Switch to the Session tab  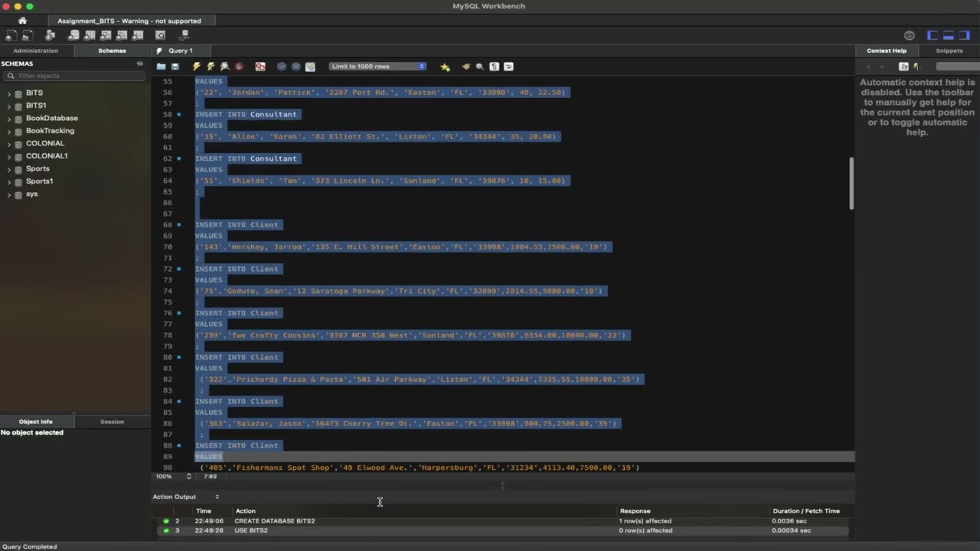click(x=112, y=422)
